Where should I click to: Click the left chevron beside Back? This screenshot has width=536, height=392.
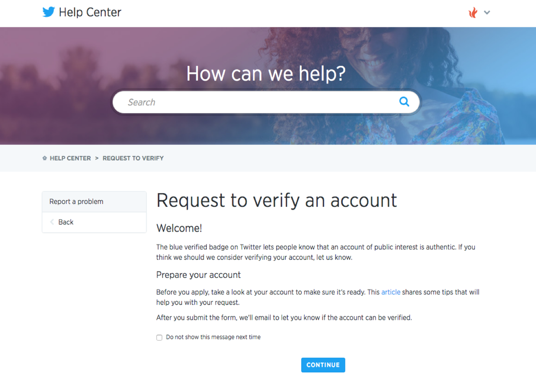[x=52, y=222]
